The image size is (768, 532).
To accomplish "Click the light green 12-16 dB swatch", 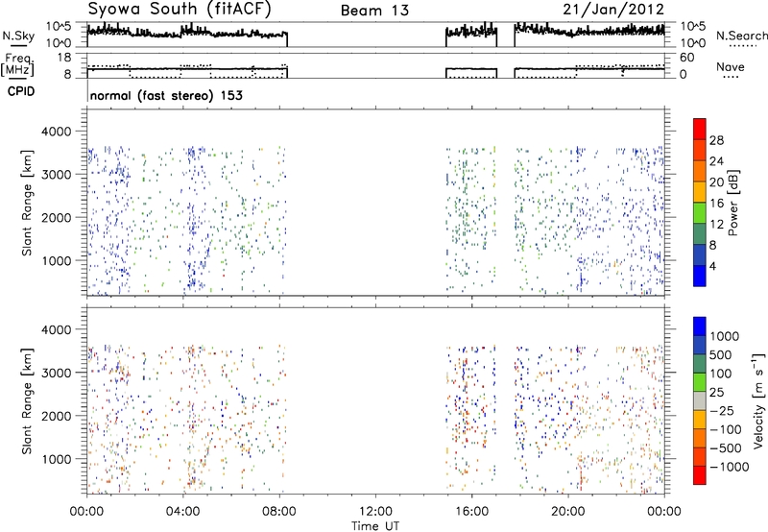I will point(700,212).
